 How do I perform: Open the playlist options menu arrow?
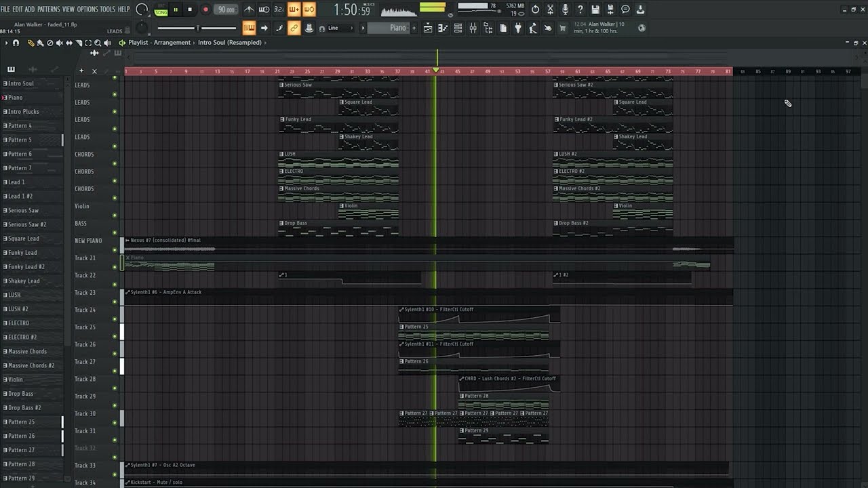click(6, 43)
